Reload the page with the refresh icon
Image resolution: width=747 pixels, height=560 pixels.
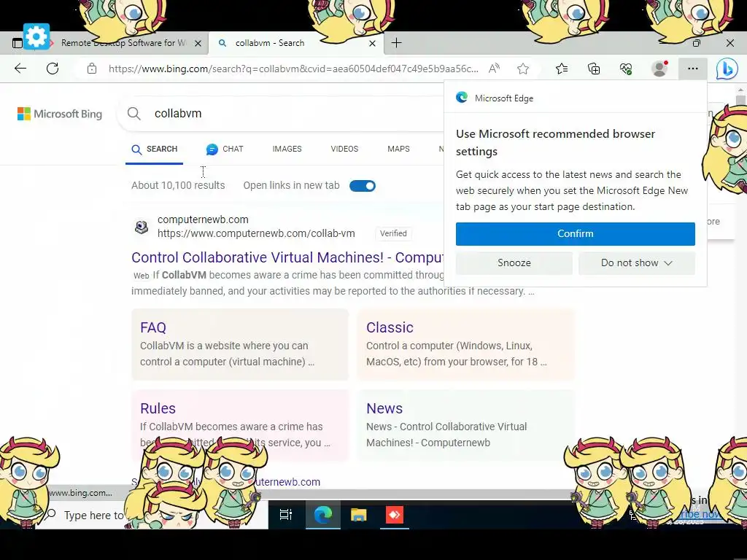coord(53,69)
